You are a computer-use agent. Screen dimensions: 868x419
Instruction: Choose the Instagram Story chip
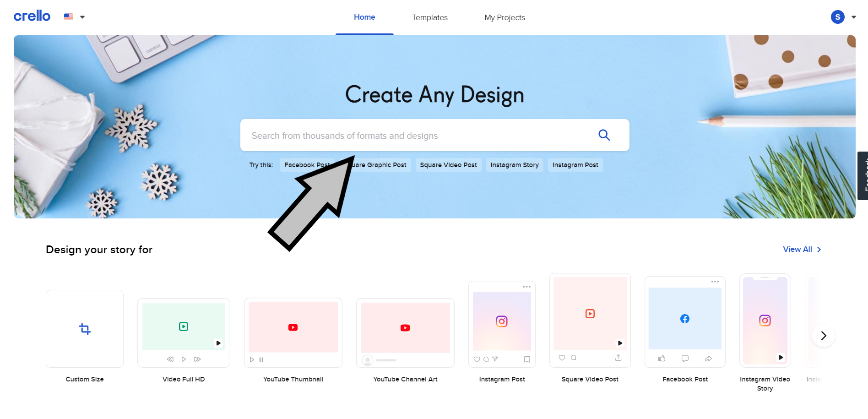pos(514,165)
